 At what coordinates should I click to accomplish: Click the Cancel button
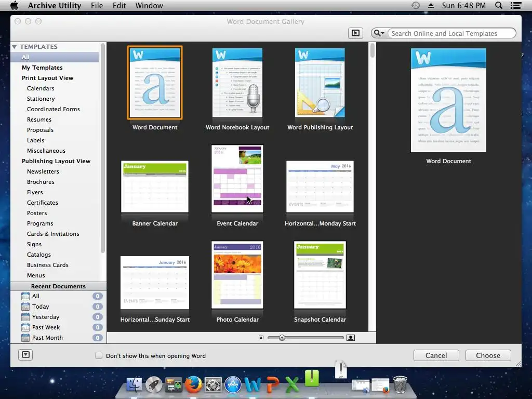point(436,355)
